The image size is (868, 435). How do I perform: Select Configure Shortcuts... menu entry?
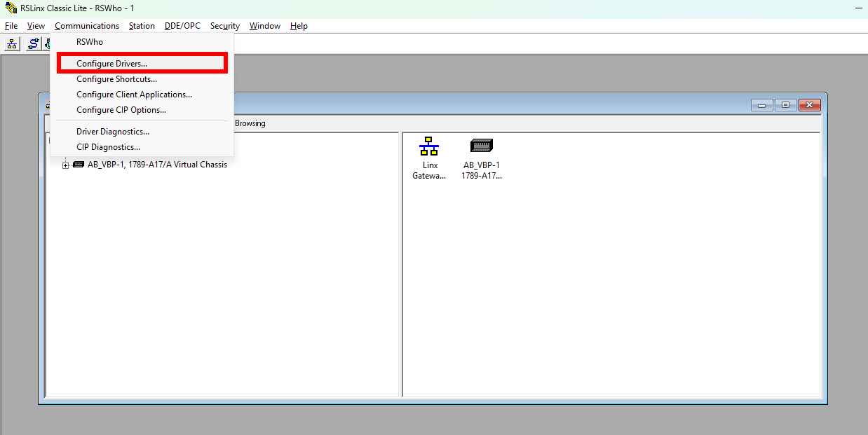[x=116, y=79]
